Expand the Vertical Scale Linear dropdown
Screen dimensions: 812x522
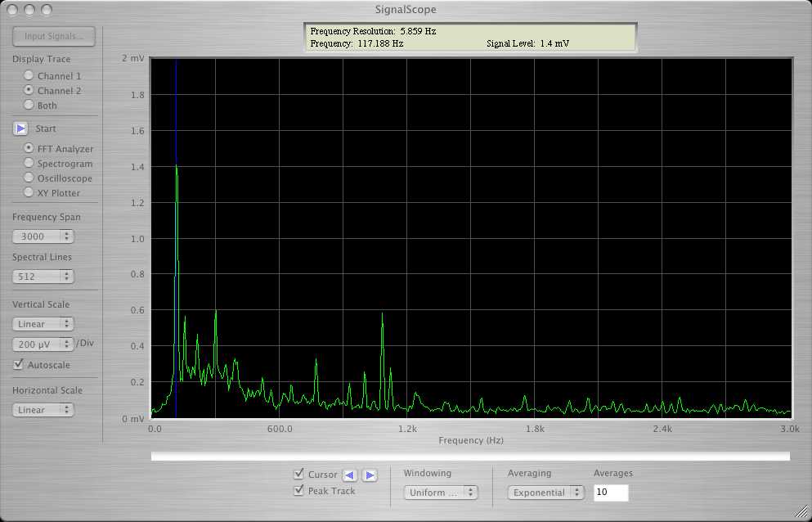tap(43, 324)
